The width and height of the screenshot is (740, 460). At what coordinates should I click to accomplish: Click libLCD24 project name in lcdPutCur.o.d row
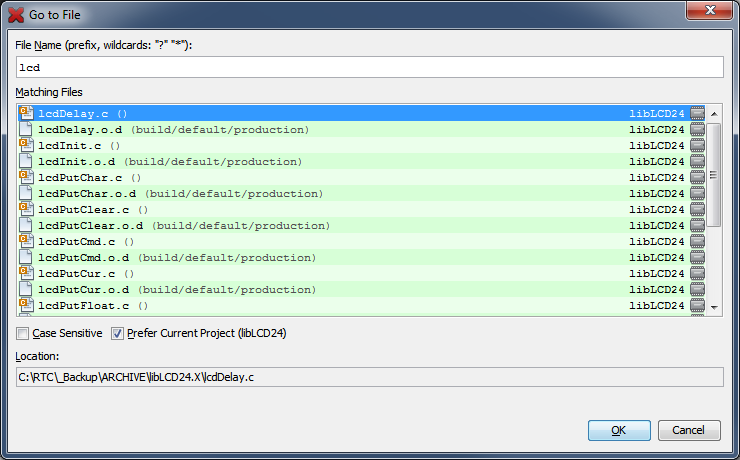[657, 290]
